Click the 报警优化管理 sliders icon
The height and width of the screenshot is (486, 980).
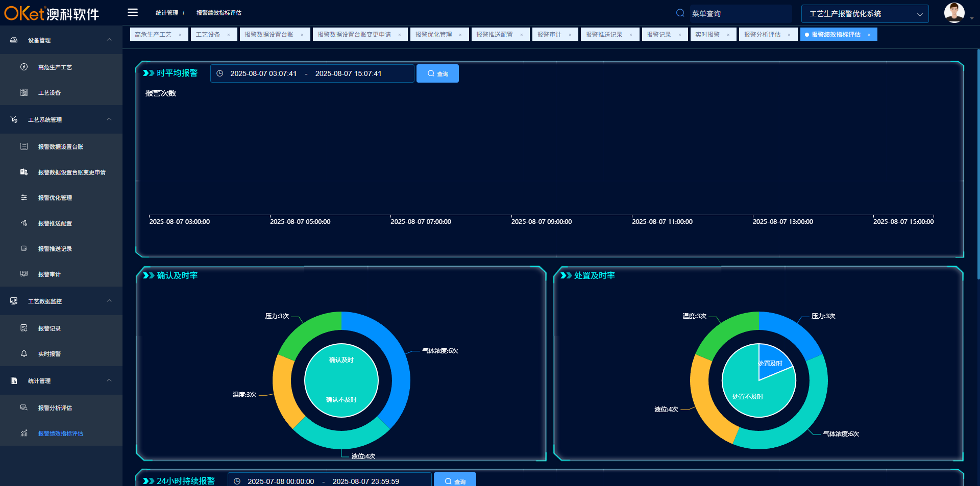24,198
